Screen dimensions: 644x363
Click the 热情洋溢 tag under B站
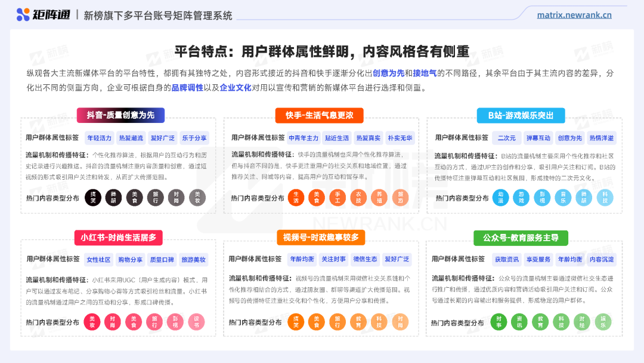point(602,138)
